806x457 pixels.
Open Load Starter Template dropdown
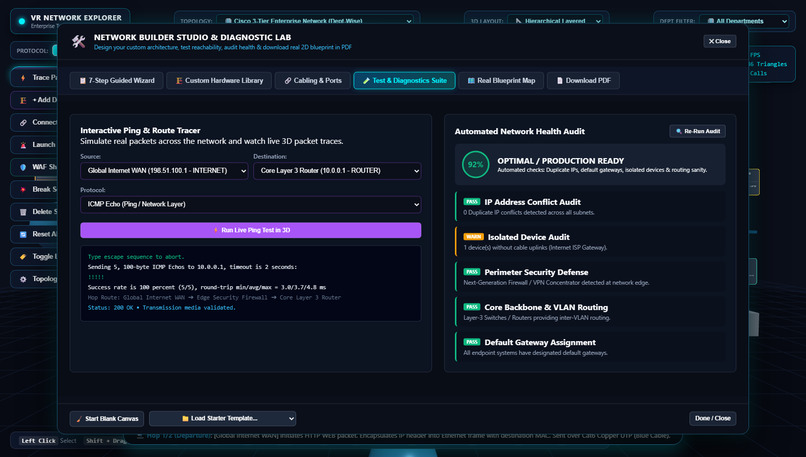pyautogui.click(x=223, y=418)
